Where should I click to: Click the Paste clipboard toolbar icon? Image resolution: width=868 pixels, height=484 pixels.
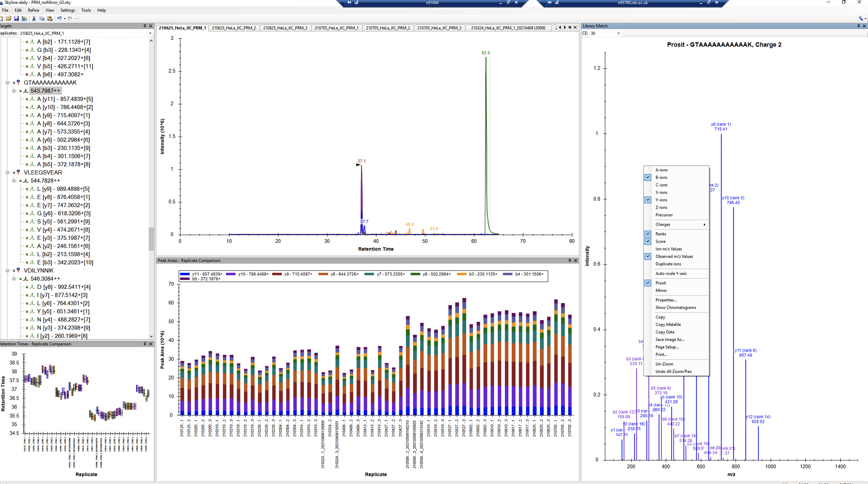50,19
